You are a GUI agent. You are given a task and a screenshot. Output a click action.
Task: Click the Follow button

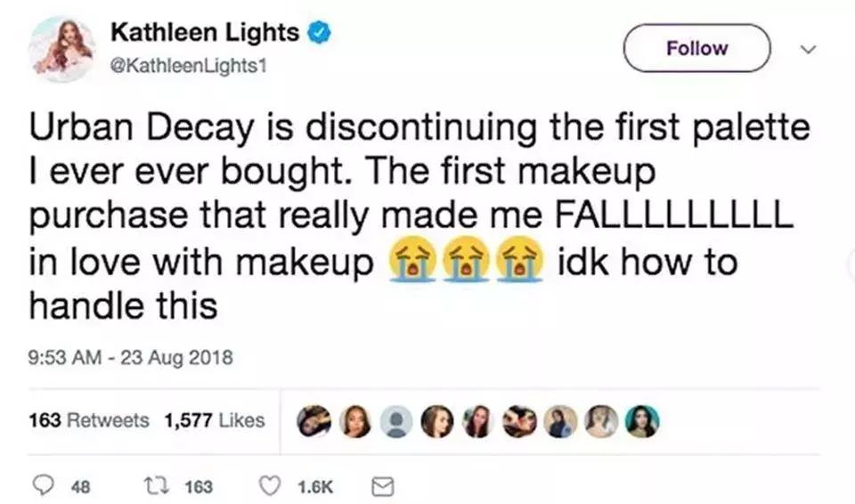click(696, 48)
